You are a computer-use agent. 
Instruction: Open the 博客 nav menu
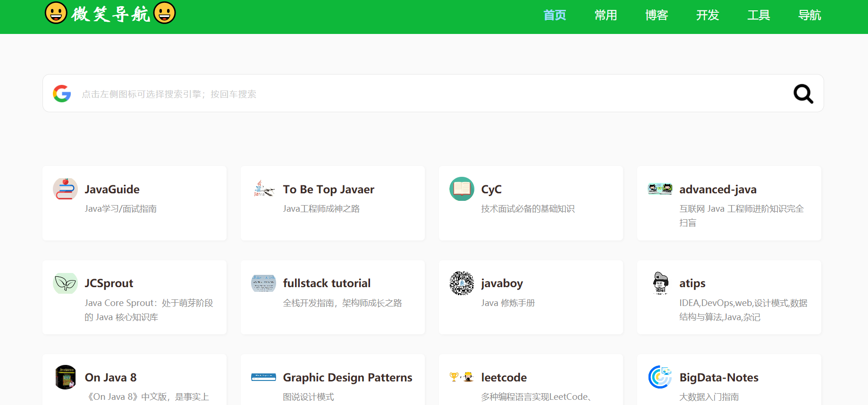[x=657, y=15]
